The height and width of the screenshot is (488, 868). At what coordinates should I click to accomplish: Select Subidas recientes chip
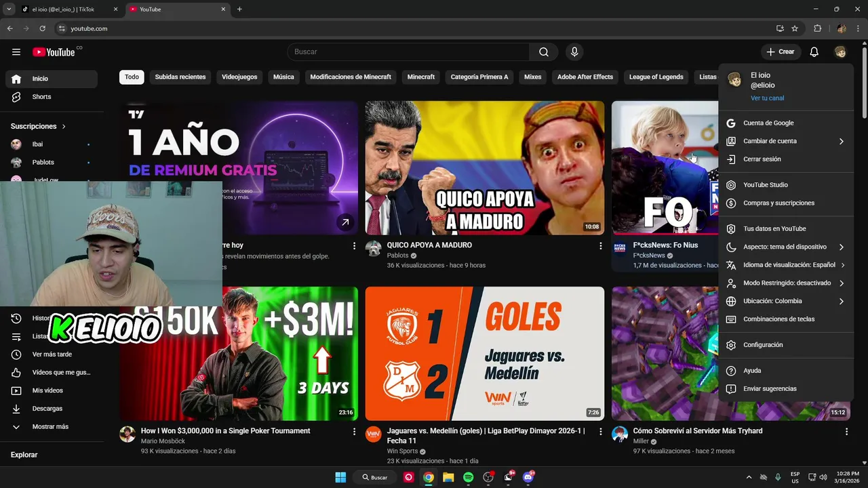point(180,77)
